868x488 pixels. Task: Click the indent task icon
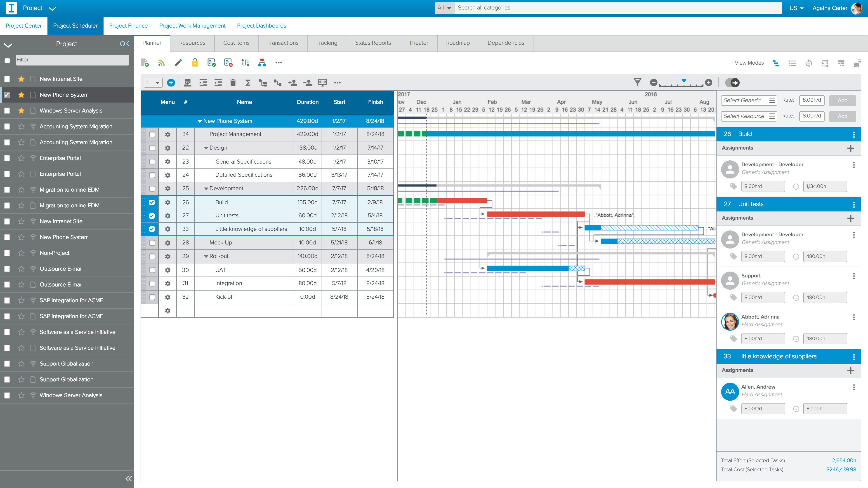tap(203, 82)
